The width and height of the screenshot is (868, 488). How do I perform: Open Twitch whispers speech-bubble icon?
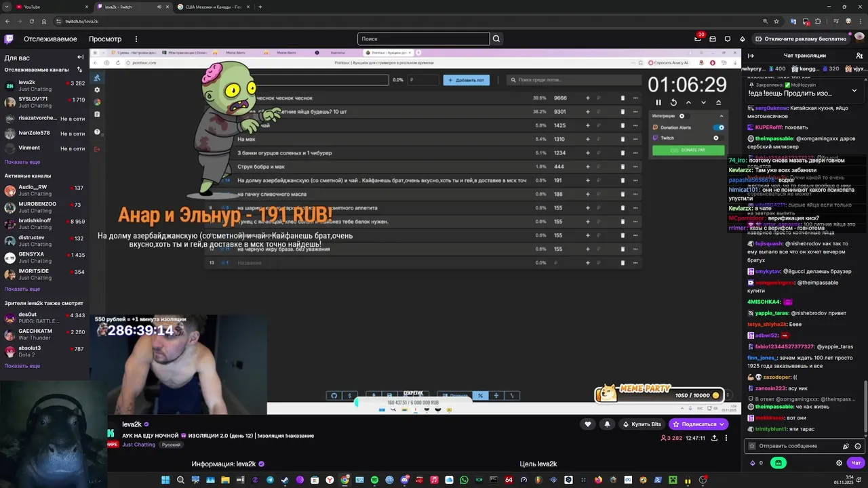[x=728, y=39]
